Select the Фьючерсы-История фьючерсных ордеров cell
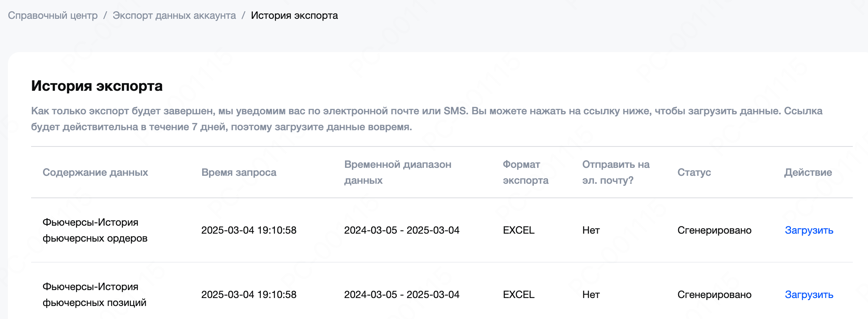 coord(95,230)
